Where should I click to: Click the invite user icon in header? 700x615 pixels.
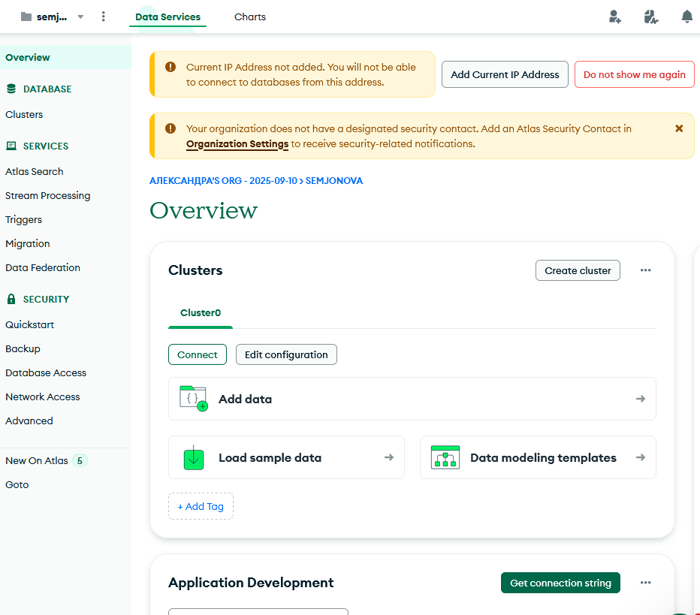point(614,17)
